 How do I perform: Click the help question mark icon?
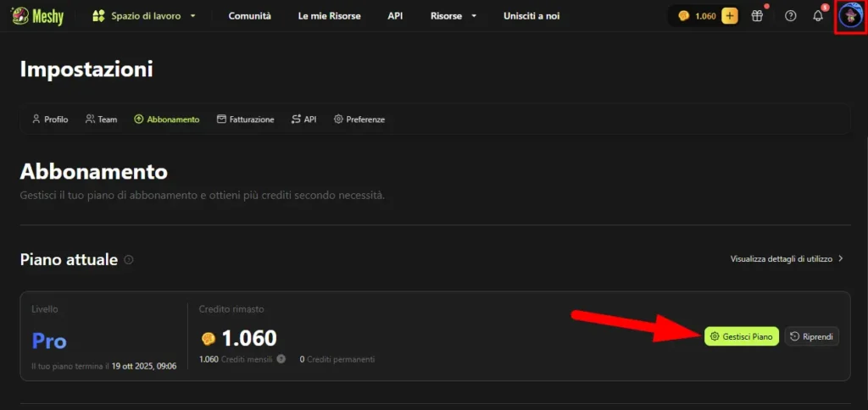790,16
